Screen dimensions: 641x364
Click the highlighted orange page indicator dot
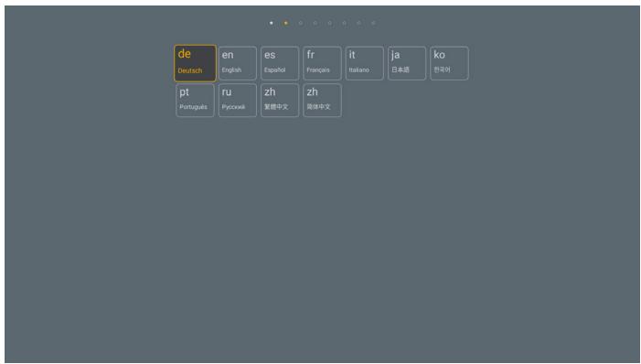click(x=285, y=23)
